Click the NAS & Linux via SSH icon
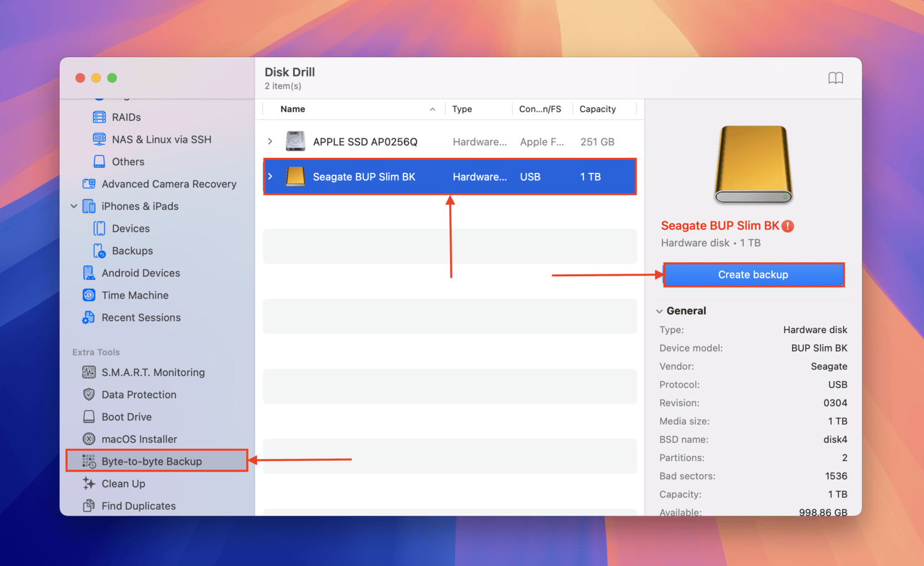Image resolution: width=924 pixels, height=566 pixels. (x=99, y=139)
